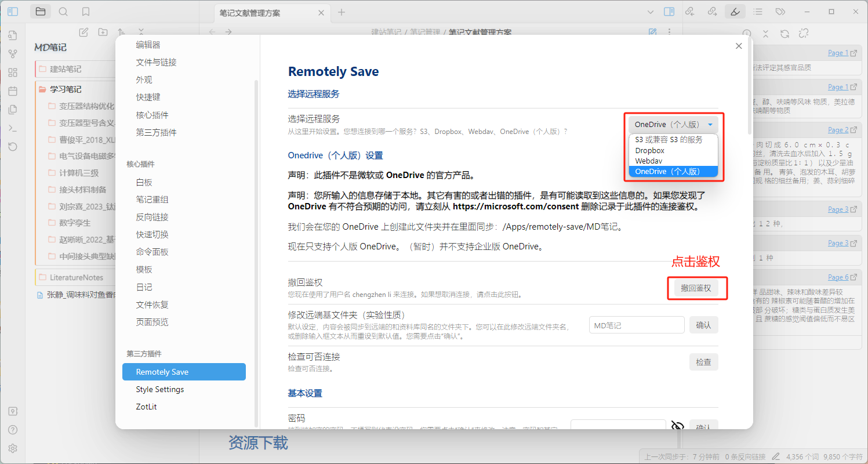Toggle the right sidebar icon
Screen dimensions: 868x464
669,11
